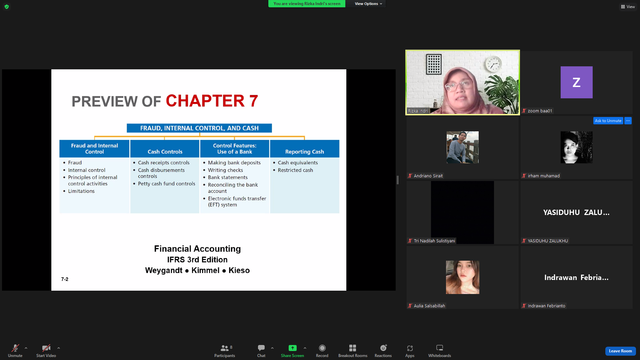Click the 'CHAPTER 7' slide heading
Image resolution: width=640 pixels, height=360 pixels.
coord(211,101)
